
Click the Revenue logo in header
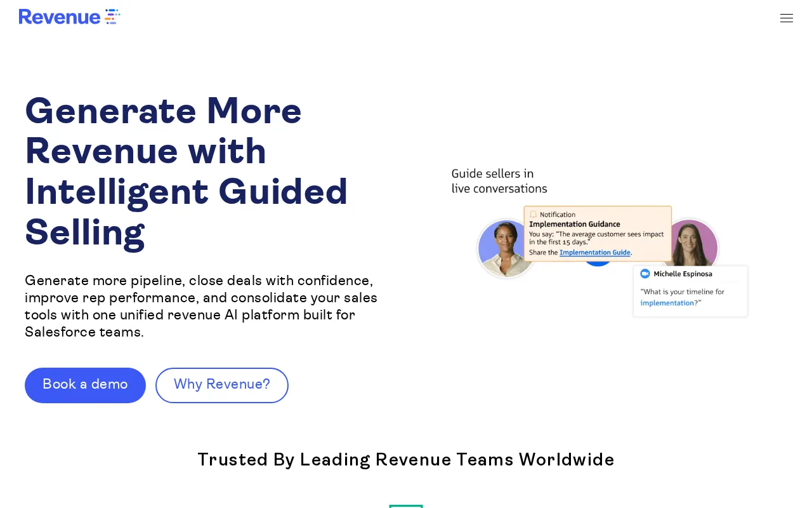tap(69, 17)
